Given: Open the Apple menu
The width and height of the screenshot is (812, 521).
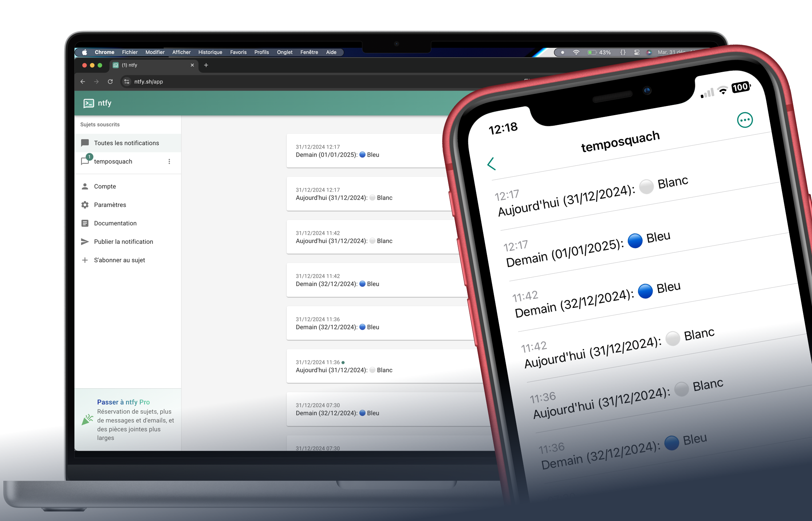Looking at the screenshot, I should pos(84,52).
